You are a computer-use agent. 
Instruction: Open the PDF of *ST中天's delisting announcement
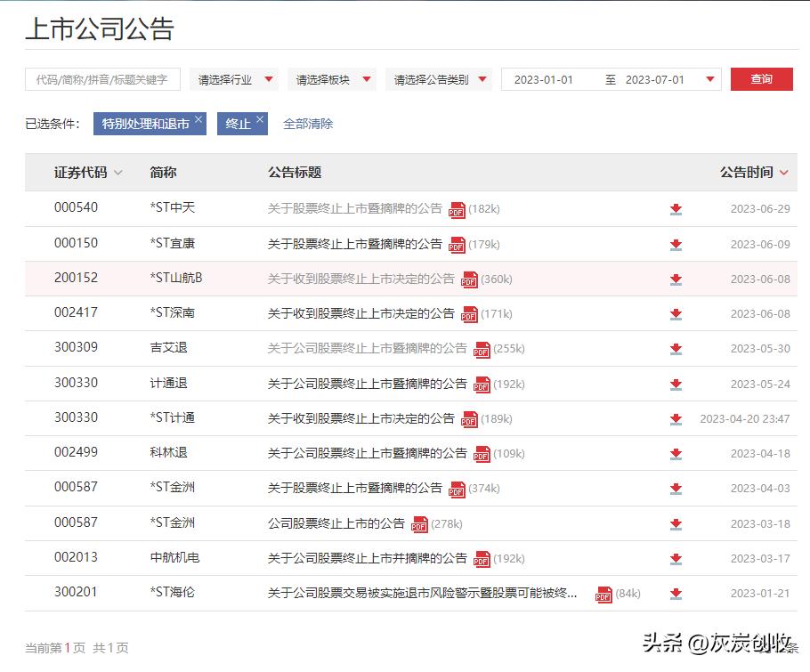click(457, 210)
